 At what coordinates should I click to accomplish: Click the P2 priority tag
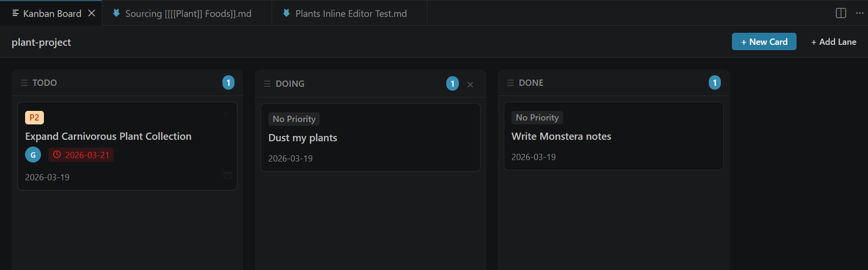pyautogui.click(x=34, y=118)
